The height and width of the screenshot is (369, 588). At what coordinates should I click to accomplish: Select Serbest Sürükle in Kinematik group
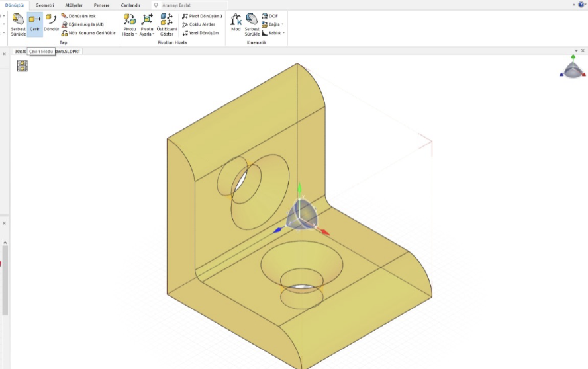252,24
